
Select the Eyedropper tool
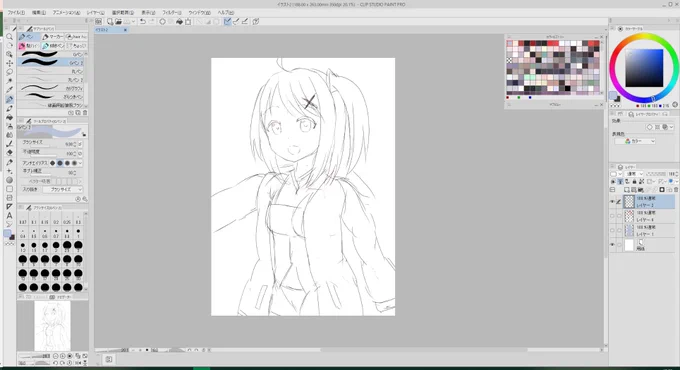pyautogui.click(x=9, y=90)
